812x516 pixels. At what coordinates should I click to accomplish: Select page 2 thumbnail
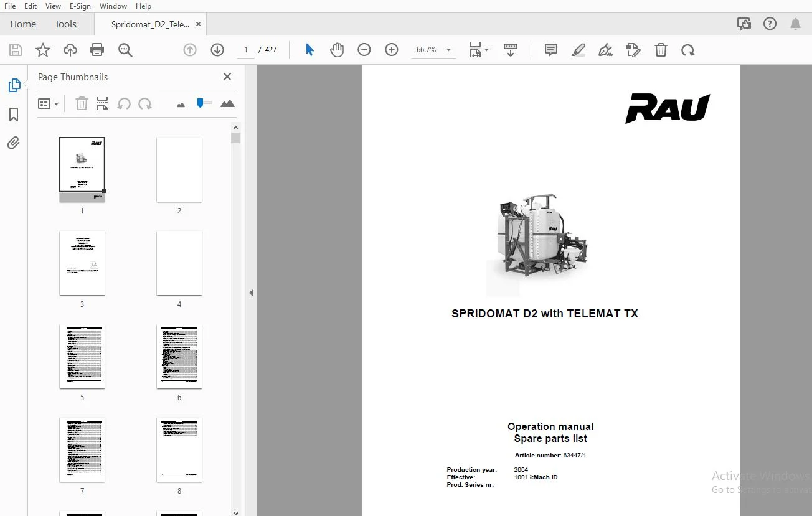[179, 169]
